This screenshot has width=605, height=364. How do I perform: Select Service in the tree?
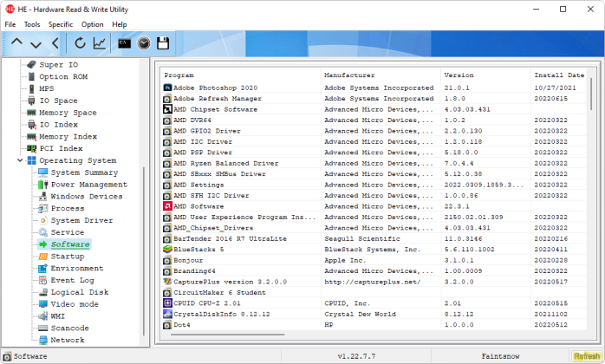pyautogui.click(x=68, y=232)
